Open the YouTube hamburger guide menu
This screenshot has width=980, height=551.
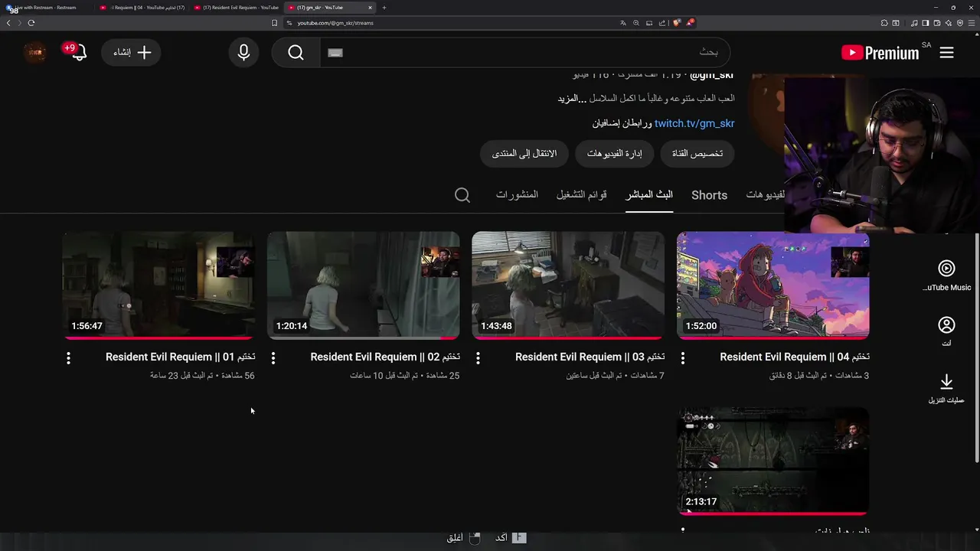pos(946,52)
